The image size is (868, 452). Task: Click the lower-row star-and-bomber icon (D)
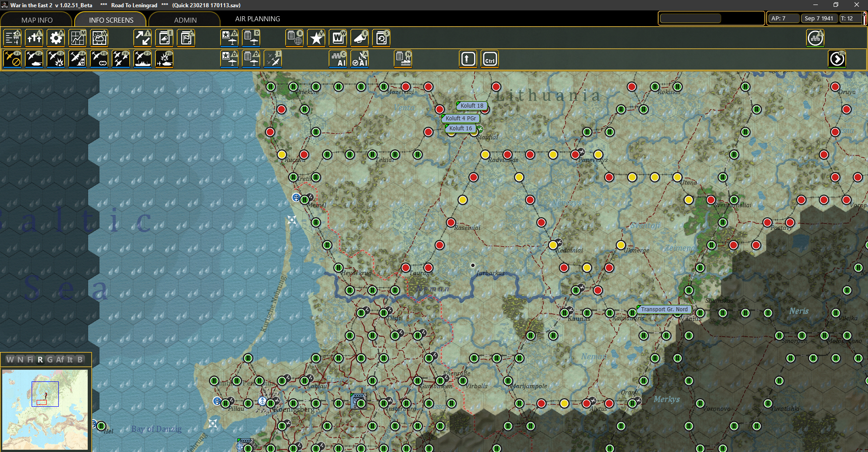click(x=230, y=59)
